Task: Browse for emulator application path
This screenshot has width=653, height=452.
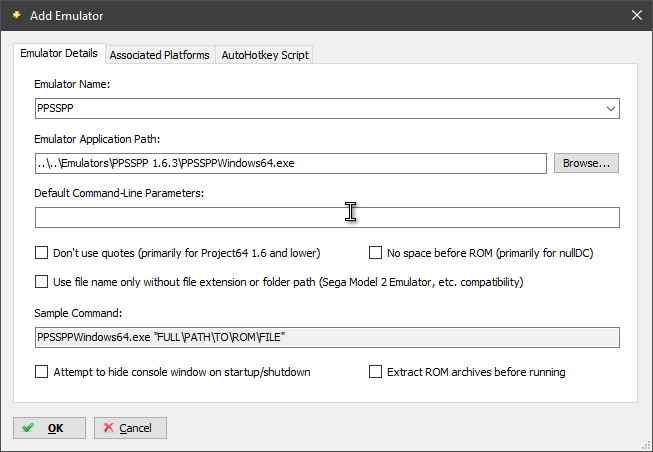Action: pyautogui.click(x=586, y=163)
